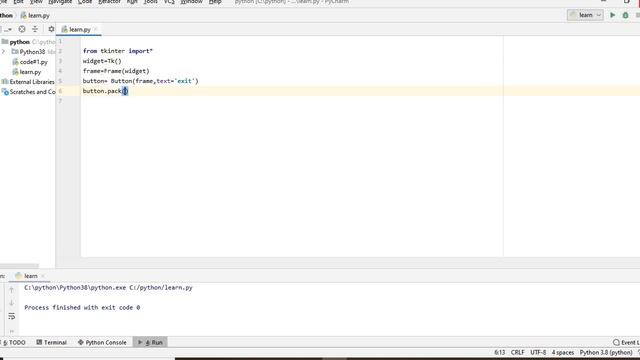Screen dimensions: 640x360
Task: Open the project view mode dropdown arrow
Action: [8, 29]
